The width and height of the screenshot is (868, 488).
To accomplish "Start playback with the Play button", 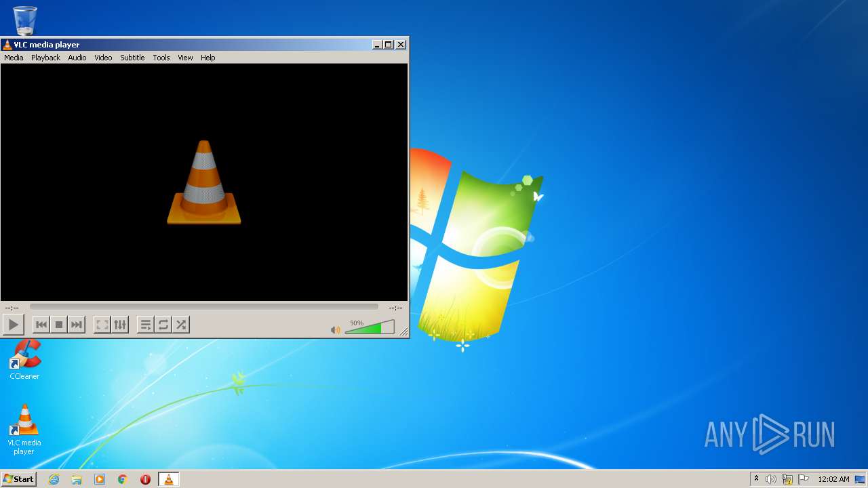I will pos(13,325).
